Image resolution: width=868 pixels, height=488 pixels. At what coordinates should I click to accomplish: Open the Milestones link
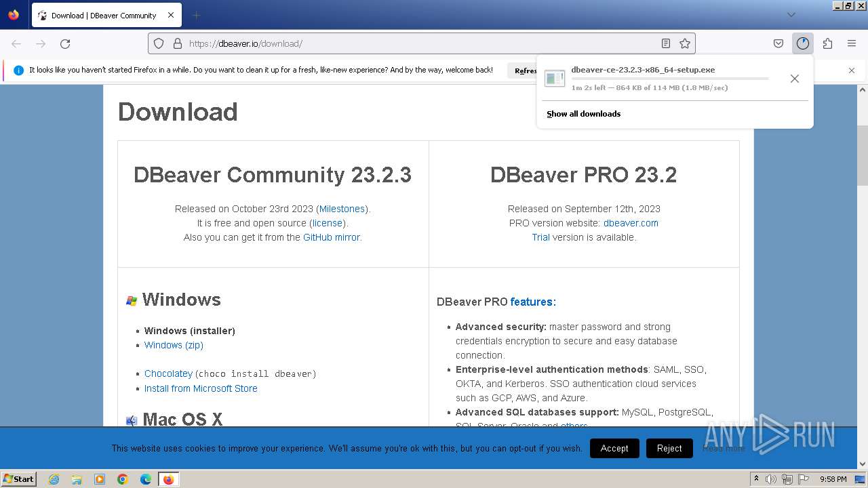(342, 209)
